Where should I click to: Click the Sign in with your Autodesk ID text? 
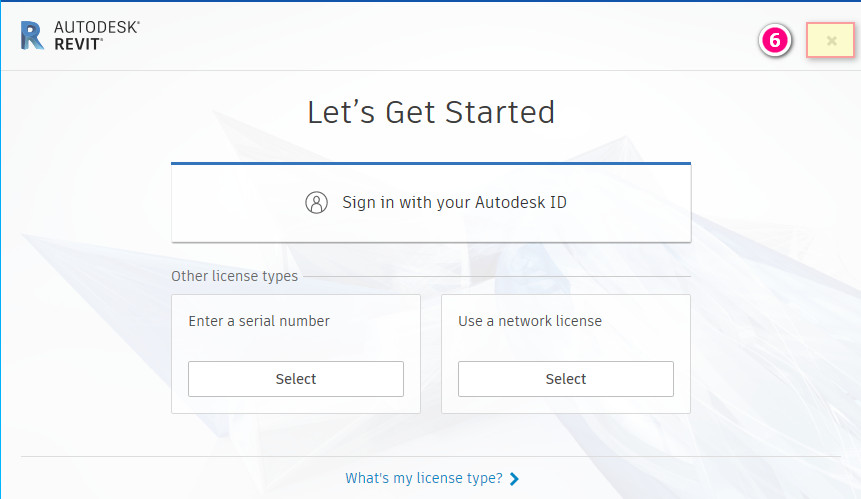click(x=454, y=203)
